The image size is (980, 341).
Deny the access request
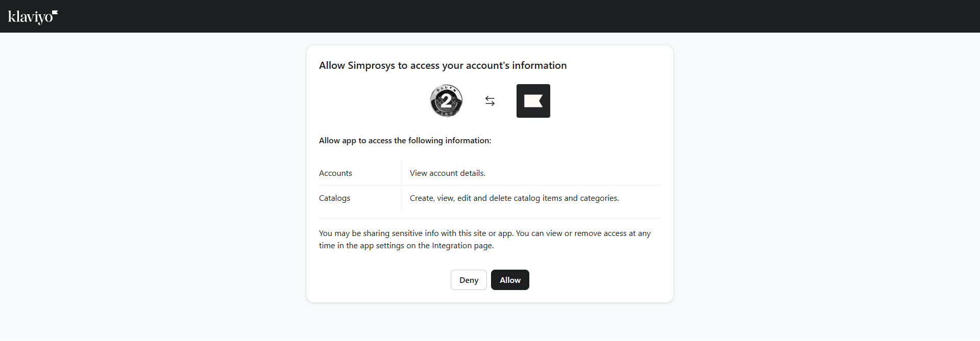pos(469,280)
